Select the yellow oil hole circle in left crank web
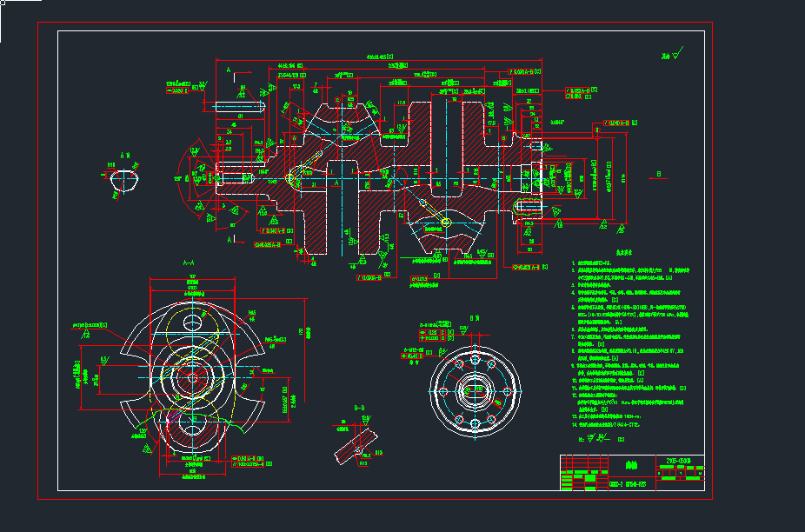 click(290, 179)
